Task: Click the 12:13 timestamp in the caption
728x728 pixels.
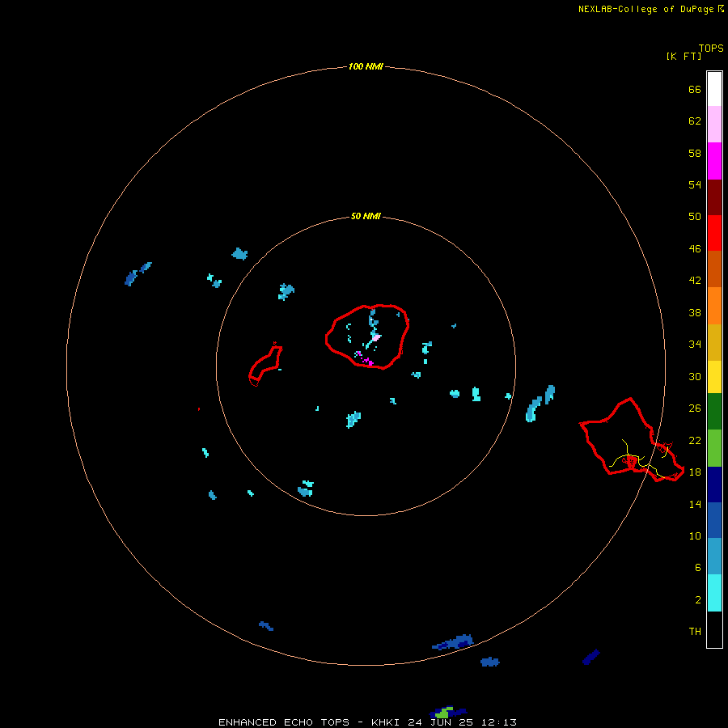Action: [x=499, y=722]
